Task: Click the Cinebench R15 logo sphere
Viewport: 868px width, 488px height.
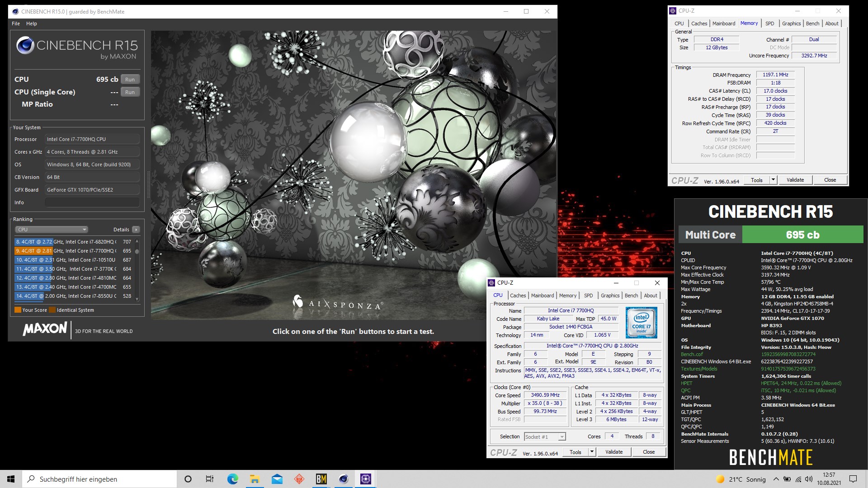Action: click(25, 46)
